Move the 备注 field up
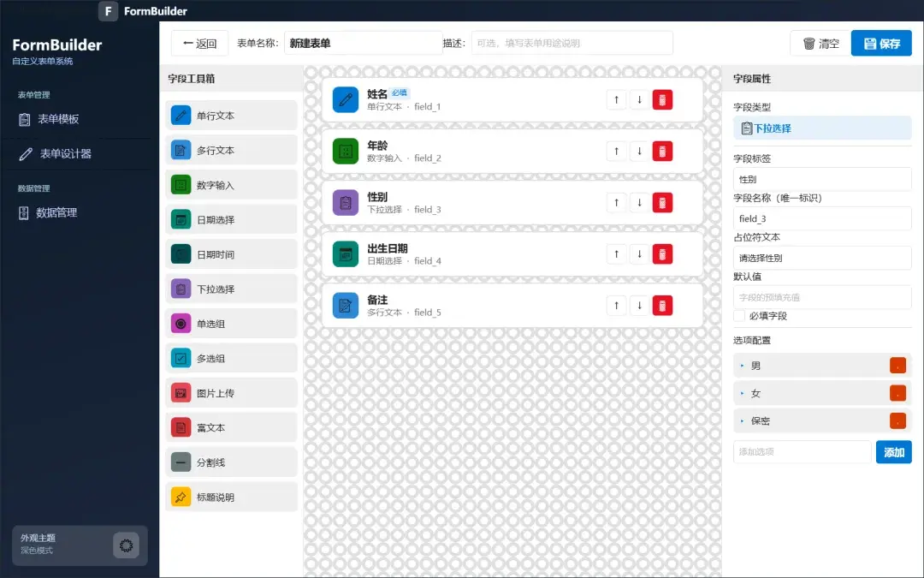The width and height of the screenshot is (924, 578). pos(616,305)
